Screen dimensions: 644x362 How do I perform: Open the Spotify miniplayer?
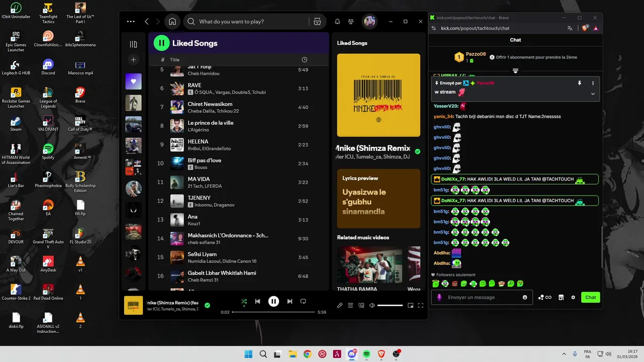point(411,305)
